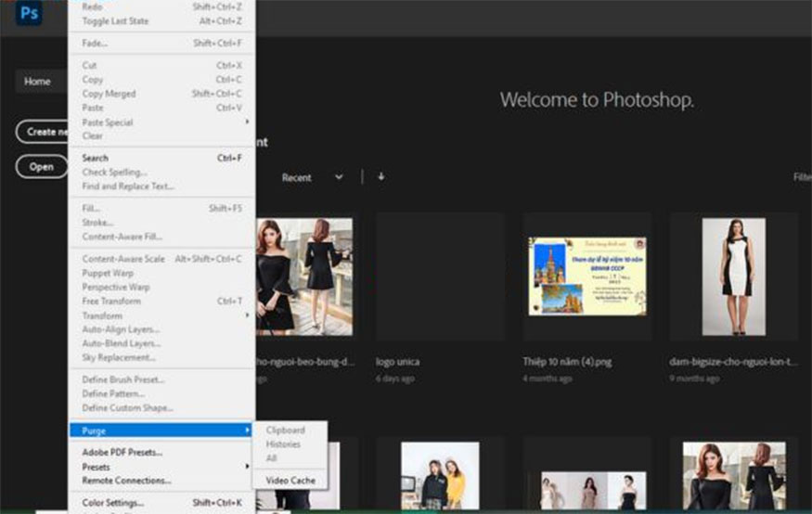Expand the Paste Special submenu
812x514 pixels.
click(107, 122)
